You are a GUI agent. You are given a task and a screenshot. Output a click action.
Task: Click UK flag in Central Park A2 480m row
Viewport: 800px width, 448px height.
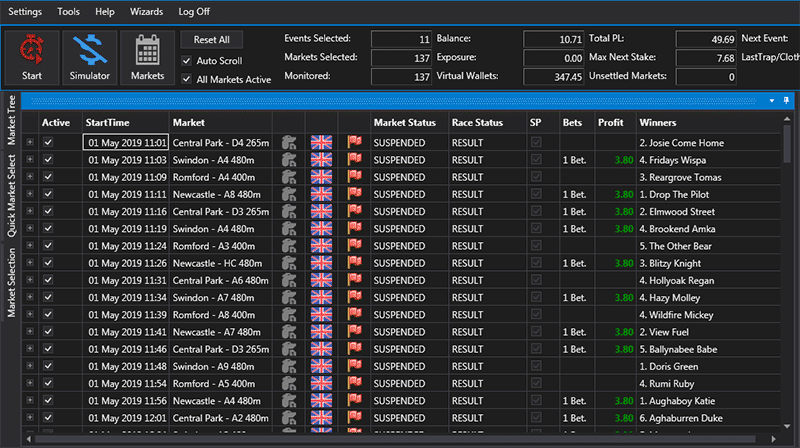[321, 418]
